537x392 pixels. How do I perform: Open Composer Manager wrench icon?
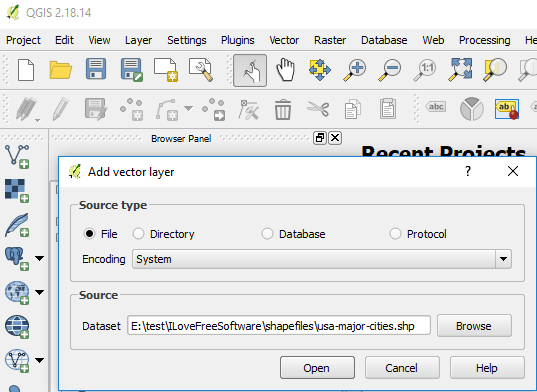pyautogui.click(x=201, y=70)
